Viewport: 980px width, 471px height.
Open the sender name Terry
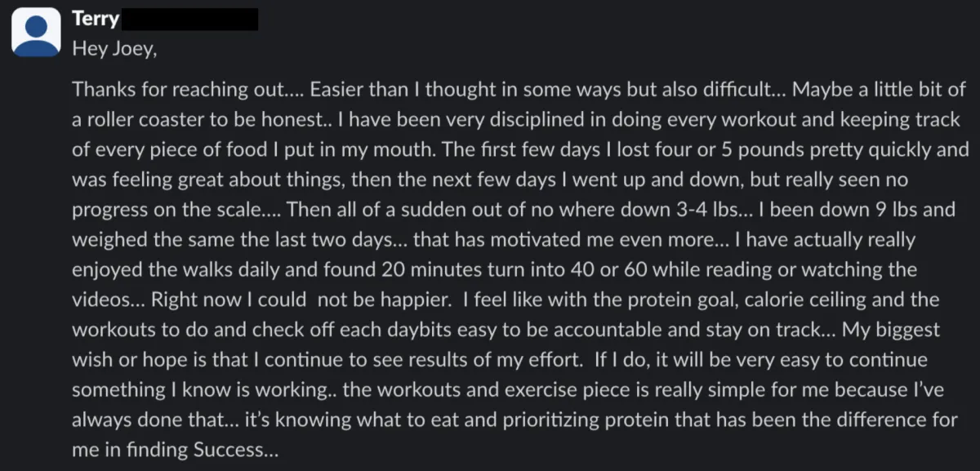96,19
